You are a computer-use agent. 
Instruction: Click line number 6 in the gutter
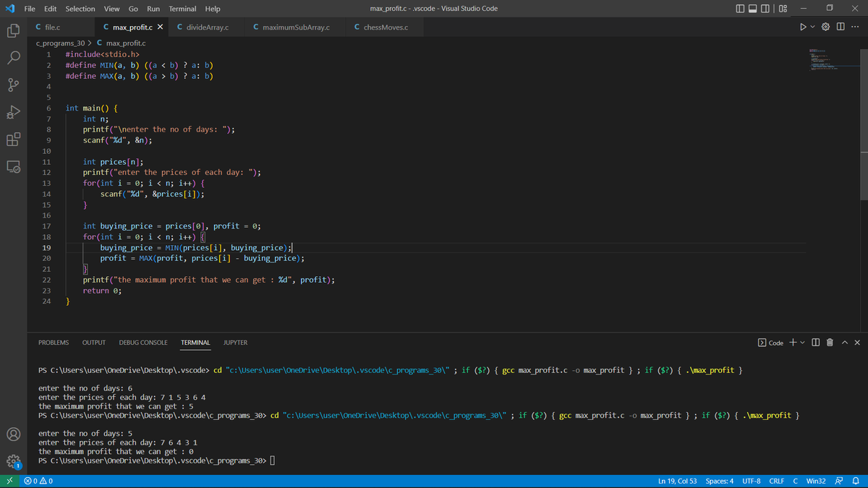tap(48, 108)
